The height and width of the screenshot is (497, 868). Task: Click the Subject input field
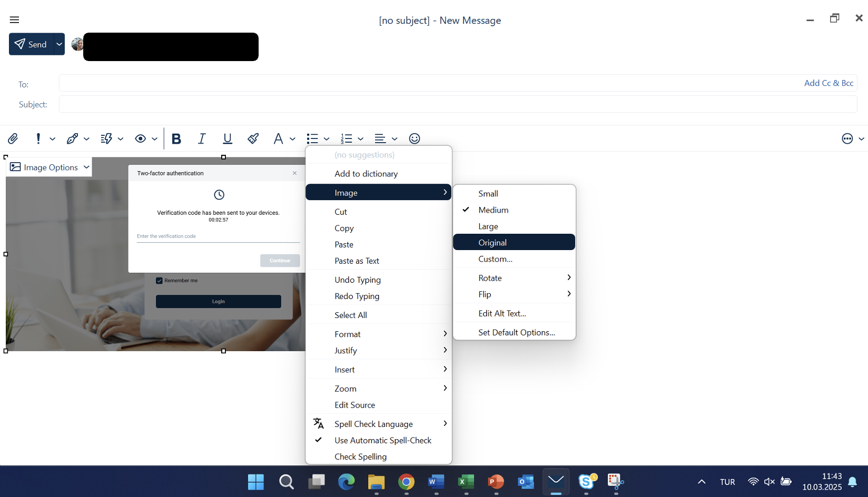(x=458, y=104)
